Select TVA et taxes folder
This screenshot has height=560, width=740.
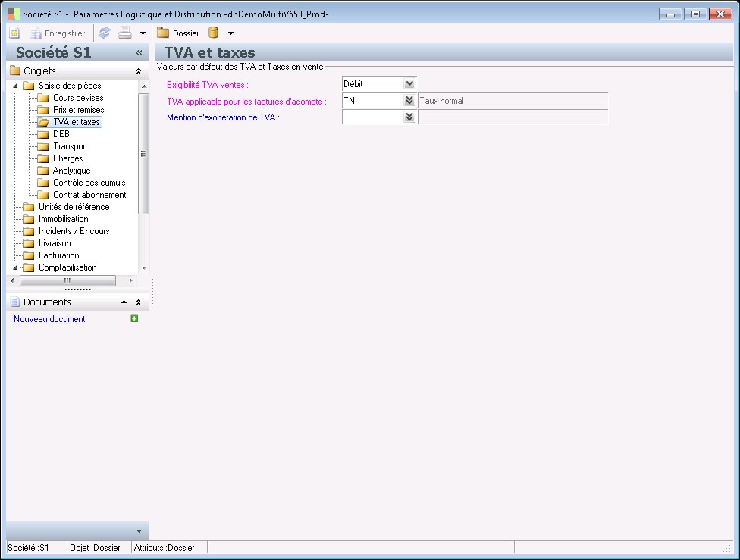coord(69,122)
